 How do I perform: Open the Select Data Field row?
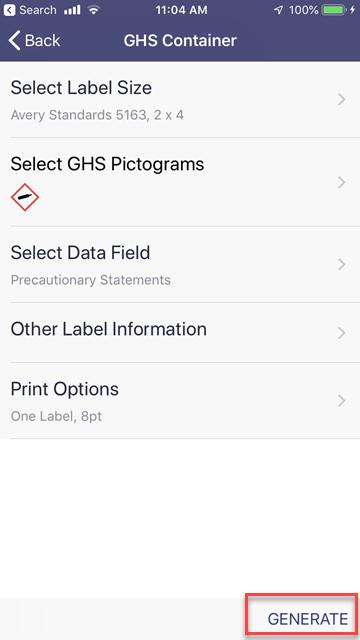180,264
